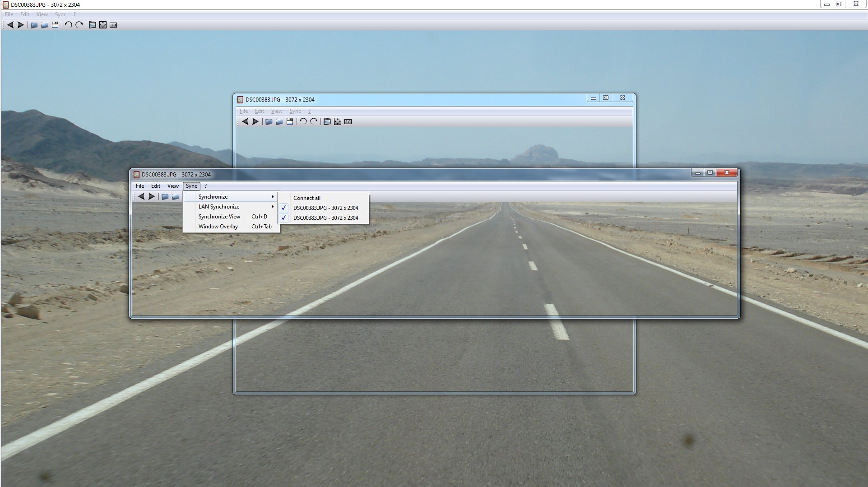Rotate left using the middle window's toolbar icon
This screenshot has height=487, width=868.
click(x=303, y=121)
